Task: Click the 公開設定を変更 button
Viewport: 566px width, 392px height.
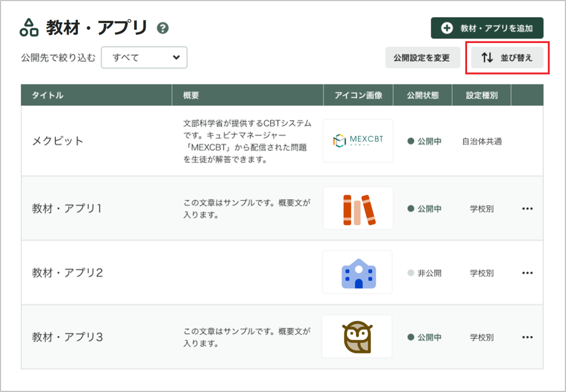Action: pos(423,57)
